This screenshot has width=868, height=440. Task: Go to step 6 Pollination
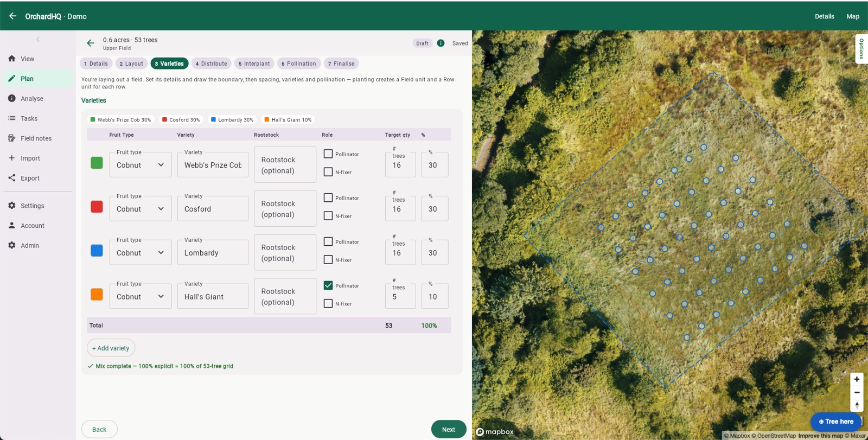tap(299, 63)
